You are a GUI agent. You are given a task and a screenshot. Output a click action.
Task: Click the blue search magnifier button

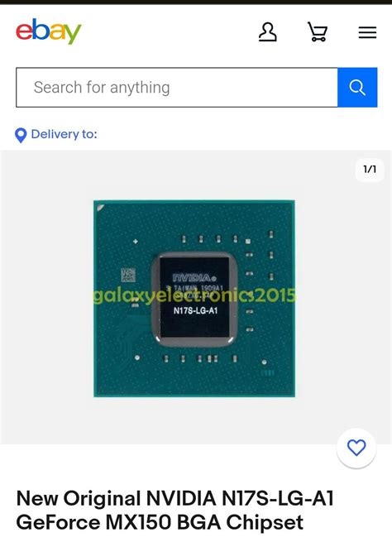click(357, 88)
